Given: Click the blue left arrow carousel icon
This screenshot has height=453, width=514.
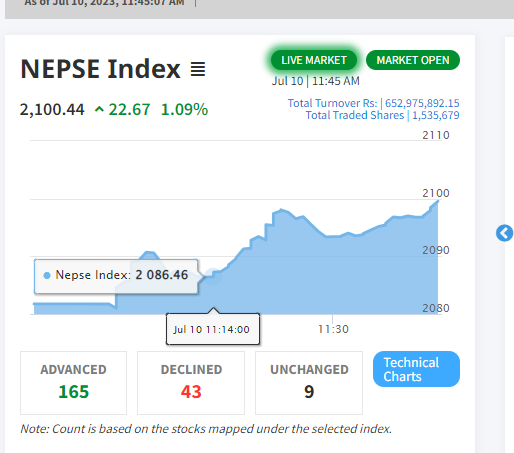Looking at the screenshot, I should click(x=504, y=233).
